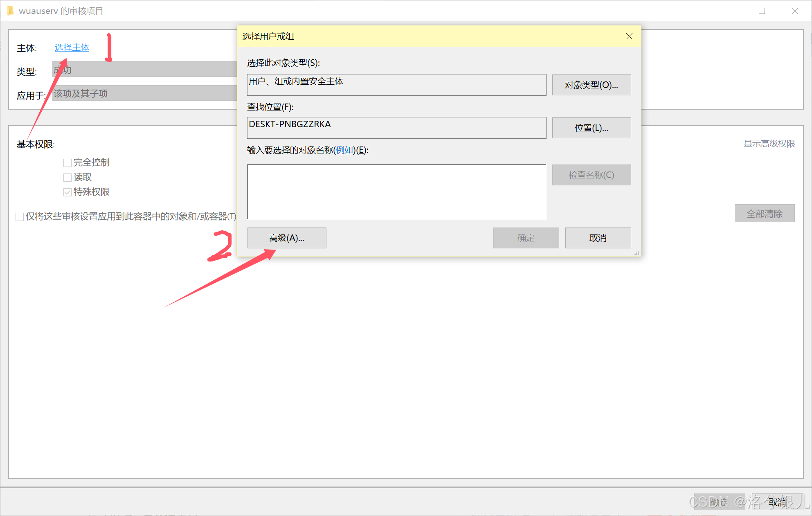Maximize the wuauserv audit window
Viewport: 812px width, 516px height.
(x=762, y=11)
